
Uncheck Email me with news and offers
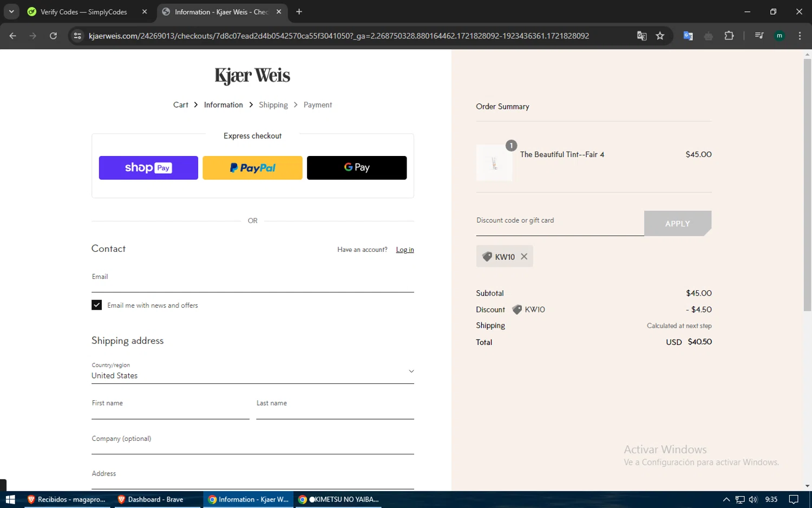point(97,305)
